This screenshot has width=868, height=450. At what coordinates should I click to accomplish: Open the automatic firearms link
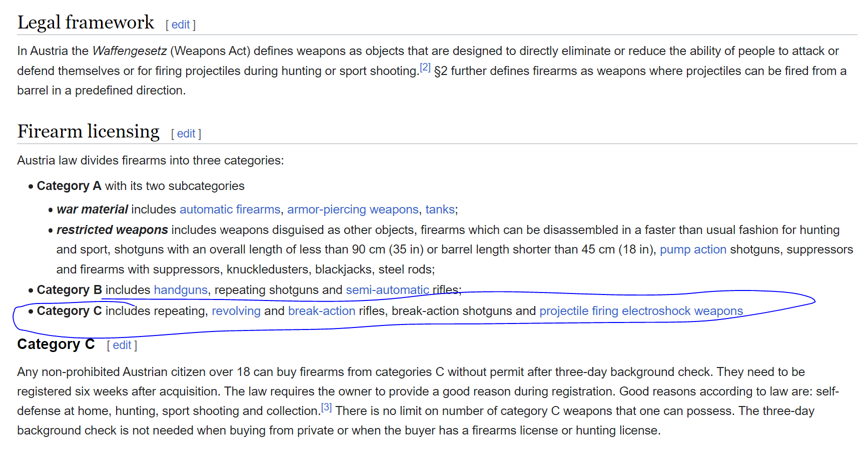(230, 209)
